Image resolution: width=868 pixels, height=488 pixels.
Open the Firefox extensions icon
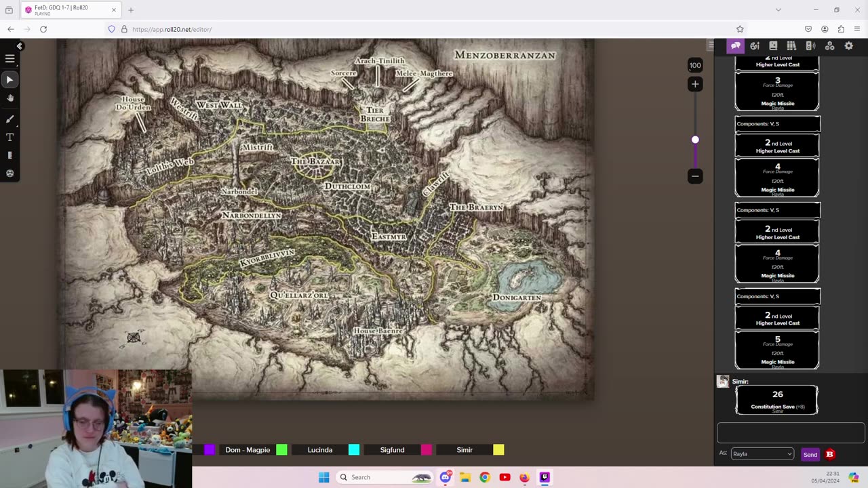coord(841,29)
